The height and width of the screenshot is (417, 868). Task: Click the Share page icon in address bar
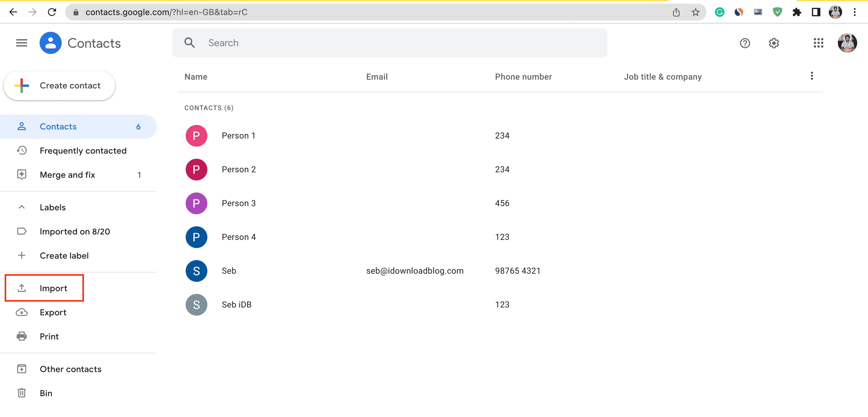point(676,12)
